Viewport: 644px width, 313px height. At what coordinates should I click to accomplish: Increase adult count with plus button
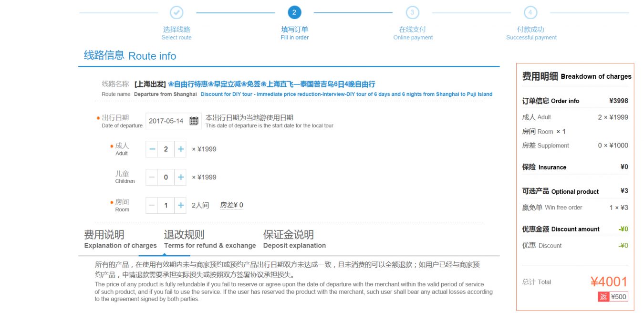point(181,149)
